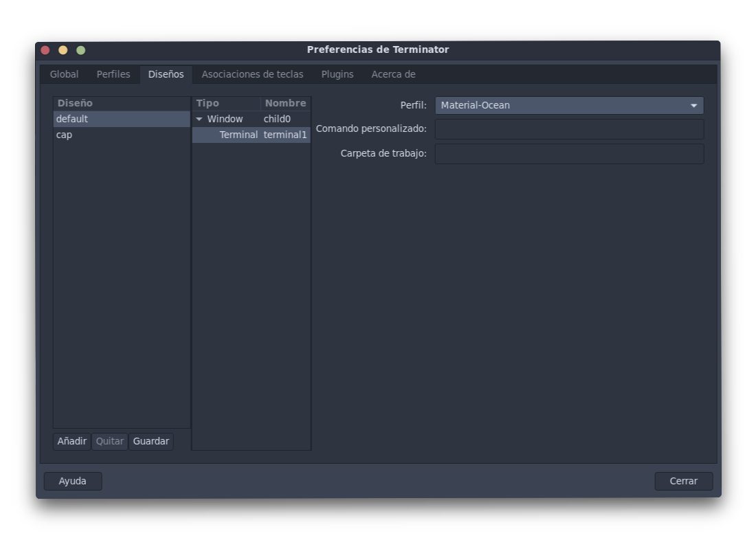Open the Asociaciones de teclas tab

[252, 74]
